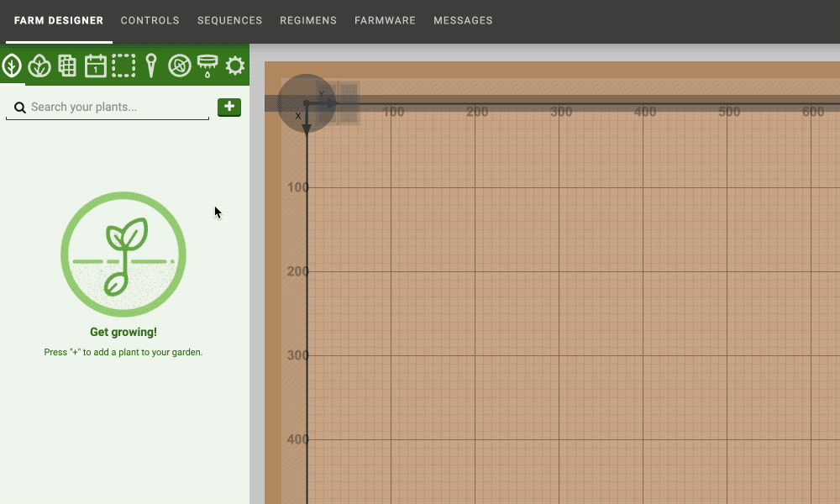840x504 pixels.
Task: Open the Events calendar icon
Action: (96, 66)
